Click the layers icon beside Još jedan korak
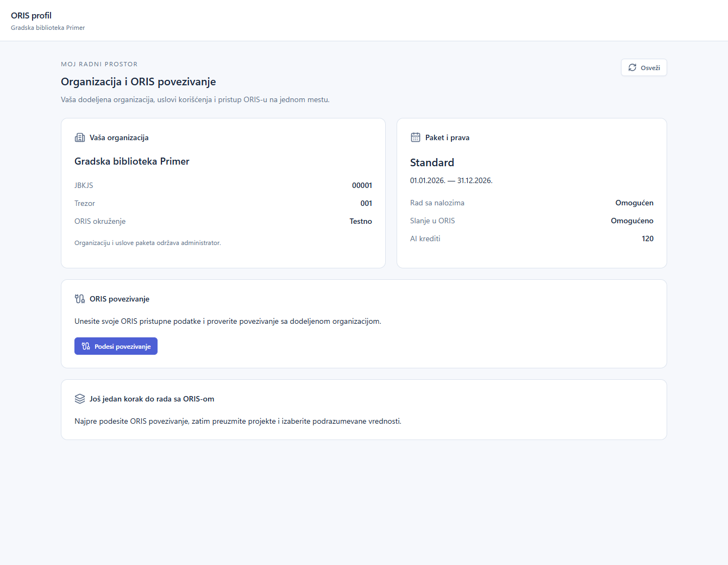 point(80,399)
